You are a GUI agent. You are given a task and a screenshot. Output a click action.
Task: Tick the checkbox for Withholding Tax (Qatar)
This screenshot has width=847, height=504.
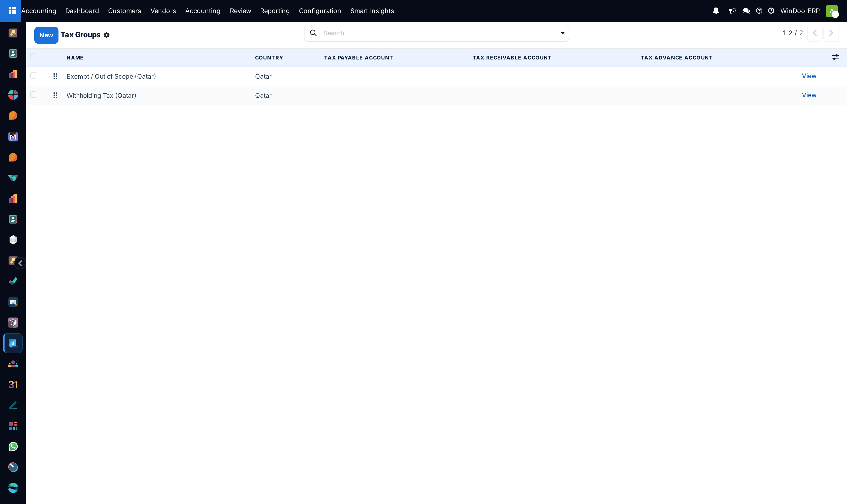click(x=33, y=94)
